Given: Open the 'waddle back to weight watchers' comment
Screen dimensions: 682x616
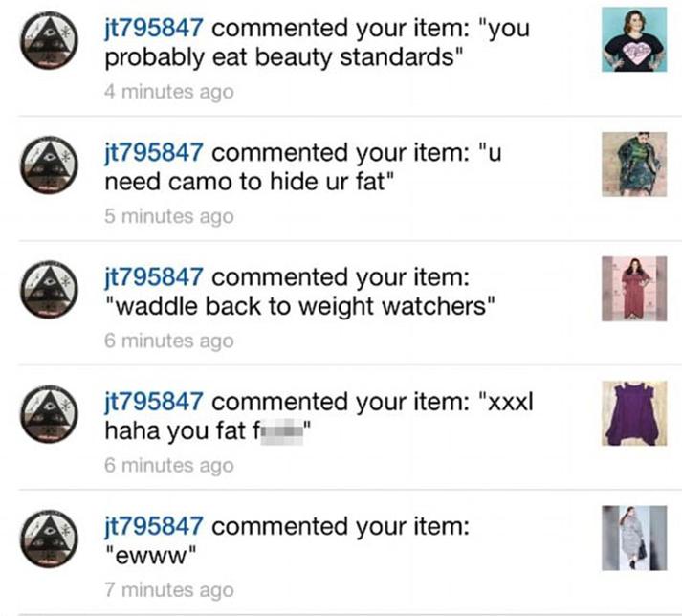Looking at the screenshot, I should 299,306.
